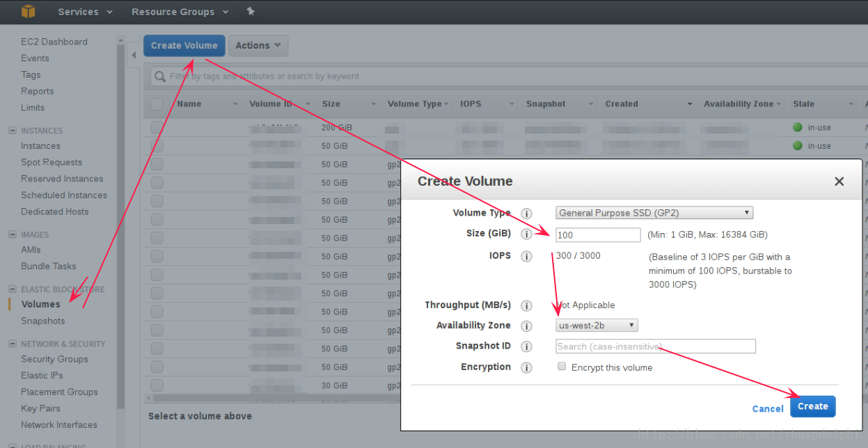Open EC2 Dashboard in sidebar
868x448 pixels.
[x=54, y=42]
